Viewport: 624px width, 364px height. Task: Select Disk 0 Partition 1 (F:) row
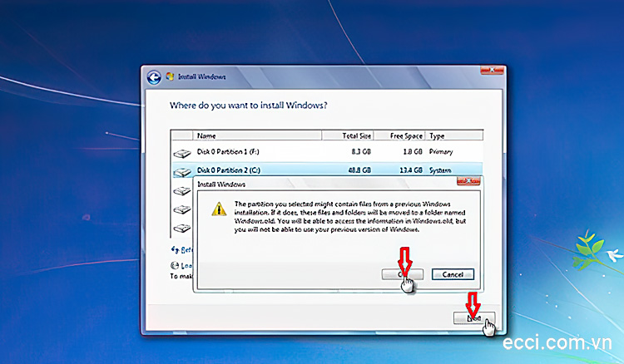click(327, 152)
